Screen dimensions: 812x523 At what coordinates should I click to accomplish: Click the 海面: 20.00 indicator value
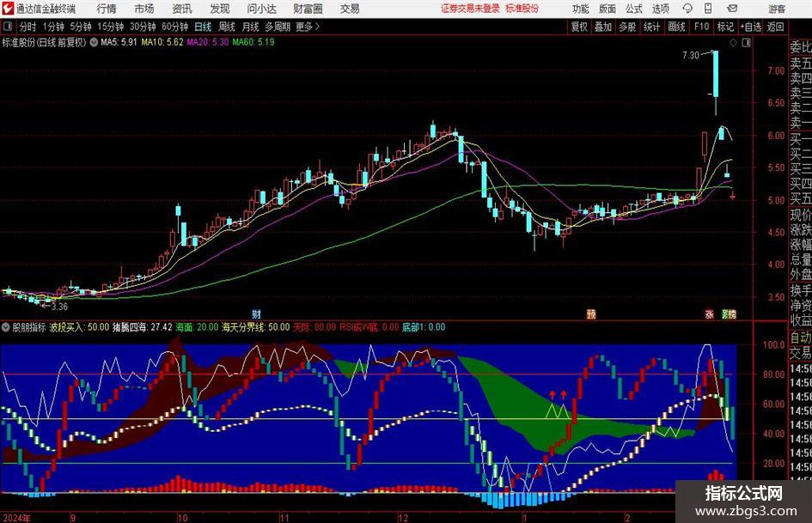(197, 327)
